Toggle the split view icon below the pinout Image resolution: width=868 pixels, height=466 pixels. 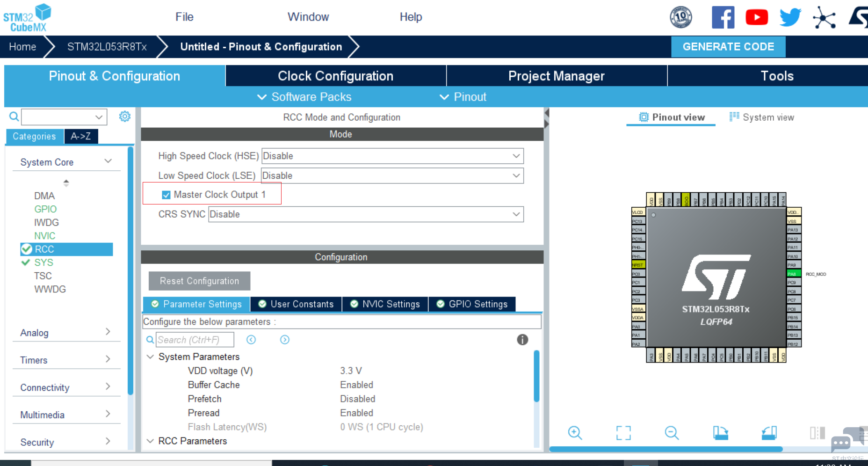pos(817,433)
